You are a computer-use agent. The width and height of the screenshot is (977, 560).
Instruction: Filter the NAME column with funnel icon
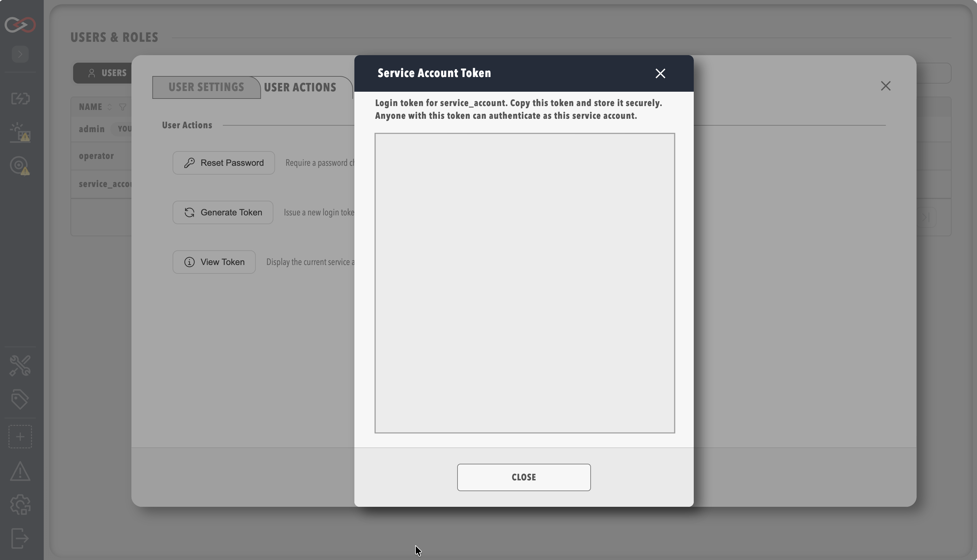coord(123,107)
